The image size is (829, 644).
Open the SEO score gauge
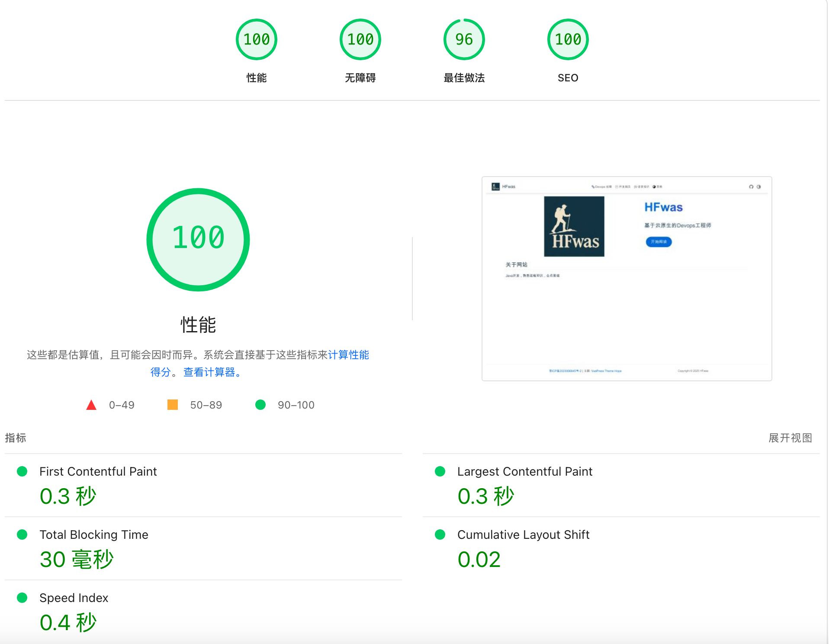point(568,40)
